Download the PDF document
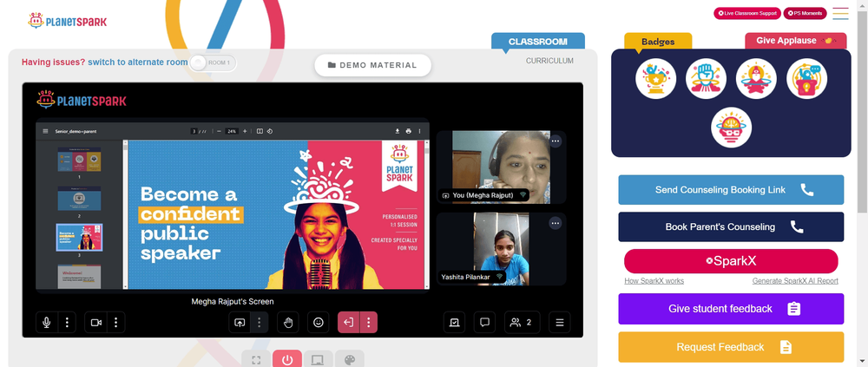 (x=397, y=131)
